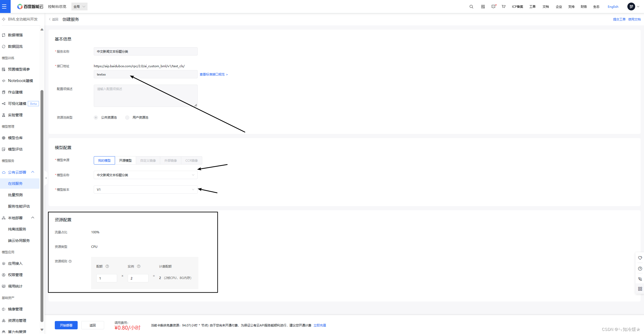Expand the account dropdown arrow beside avatar
This screenshot has width=644, height=334.
click(x=638, y=7)
